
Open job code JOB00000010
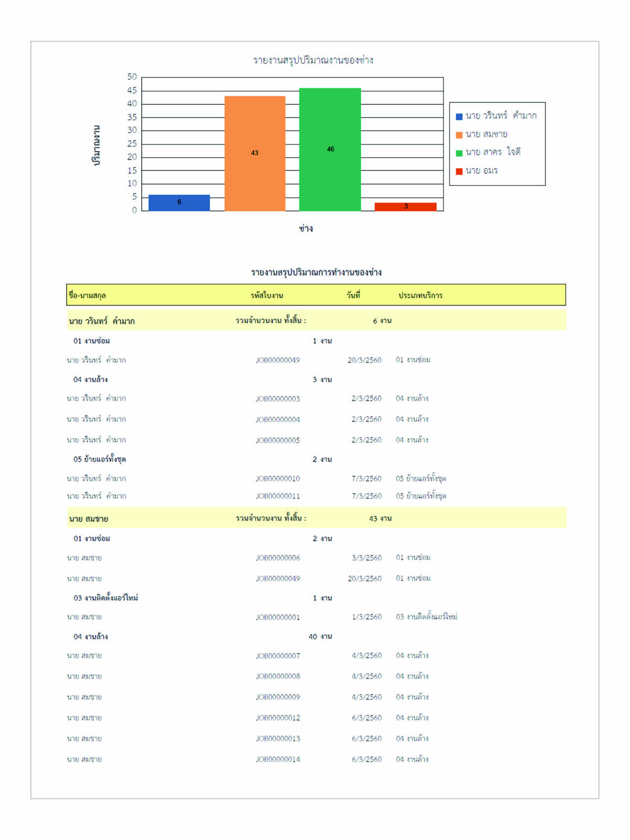278,479
